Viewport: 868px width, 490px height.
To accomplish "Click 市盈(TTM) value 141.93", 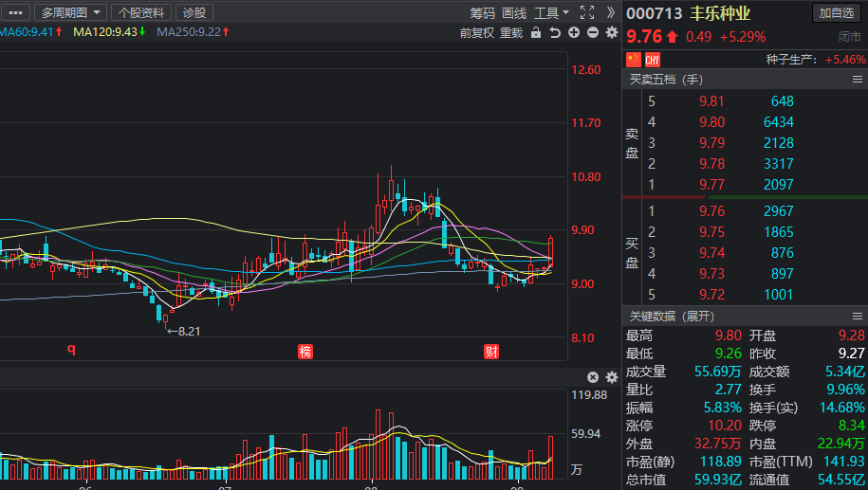I will click(x=843, y=462).
